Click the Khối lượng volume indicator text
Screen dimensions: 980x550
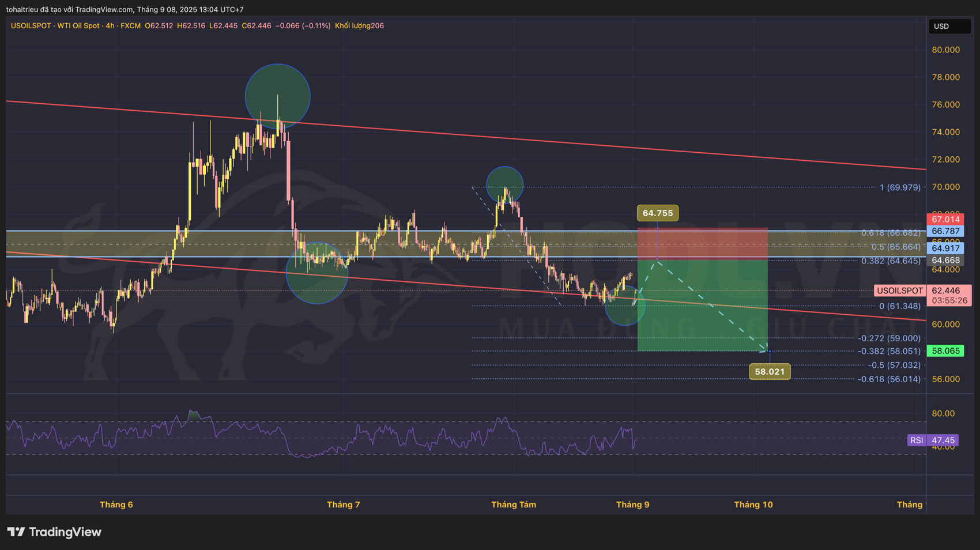[359, 26]
